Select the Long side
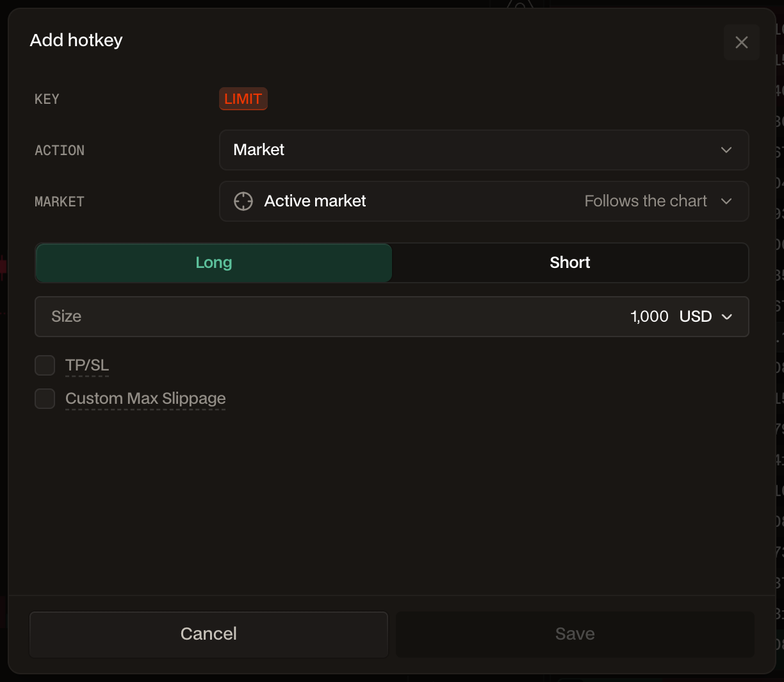The width and height of the screenshot is (784, 682). click(213, 263)
